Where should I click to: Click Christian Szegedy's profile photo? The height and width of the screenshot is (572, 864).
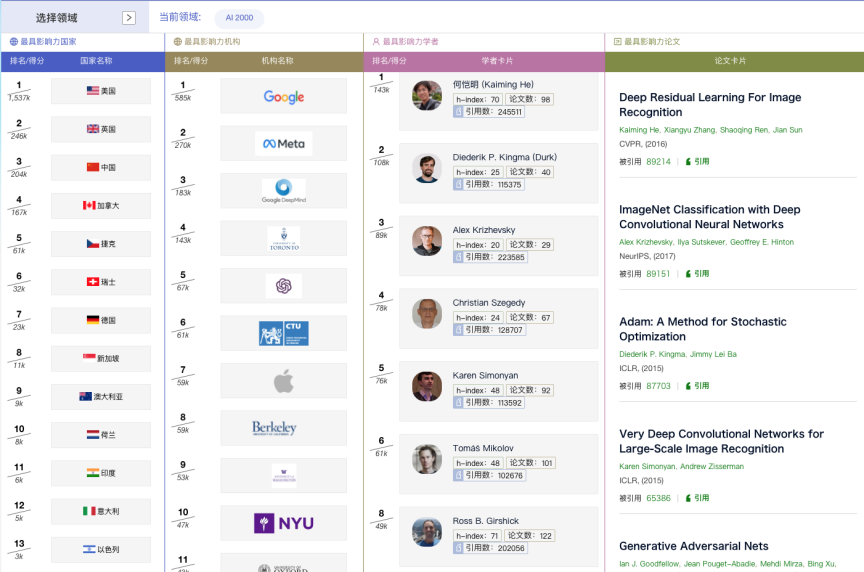click(x=427, y=314)
